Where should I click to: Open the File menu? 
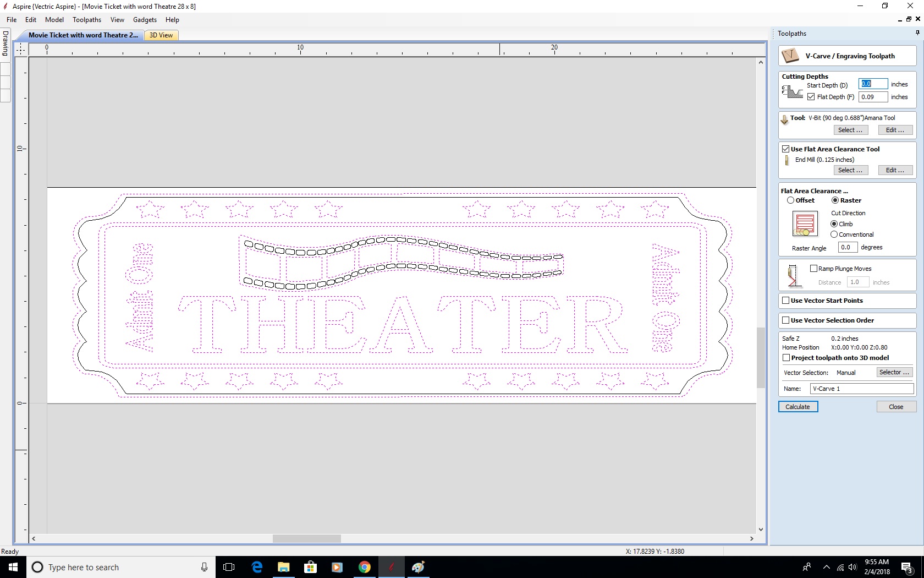pos(12,20)
